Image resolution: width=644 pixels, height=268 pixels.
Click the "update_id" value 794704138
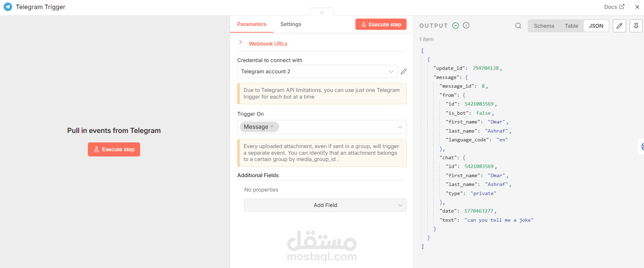pyautogui.click(x=486, y=68)
